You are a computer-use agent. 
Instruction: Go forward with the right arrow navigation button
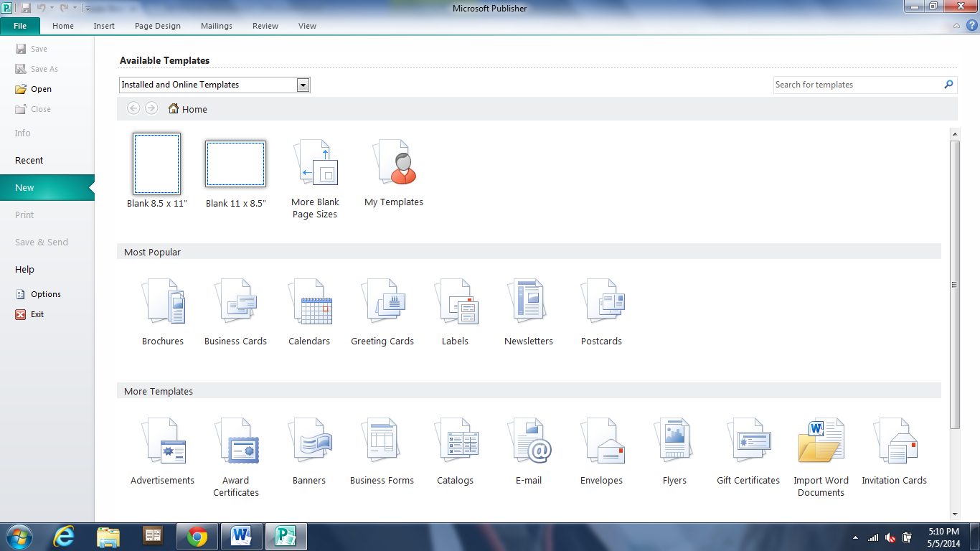click(x=151, y=108)
